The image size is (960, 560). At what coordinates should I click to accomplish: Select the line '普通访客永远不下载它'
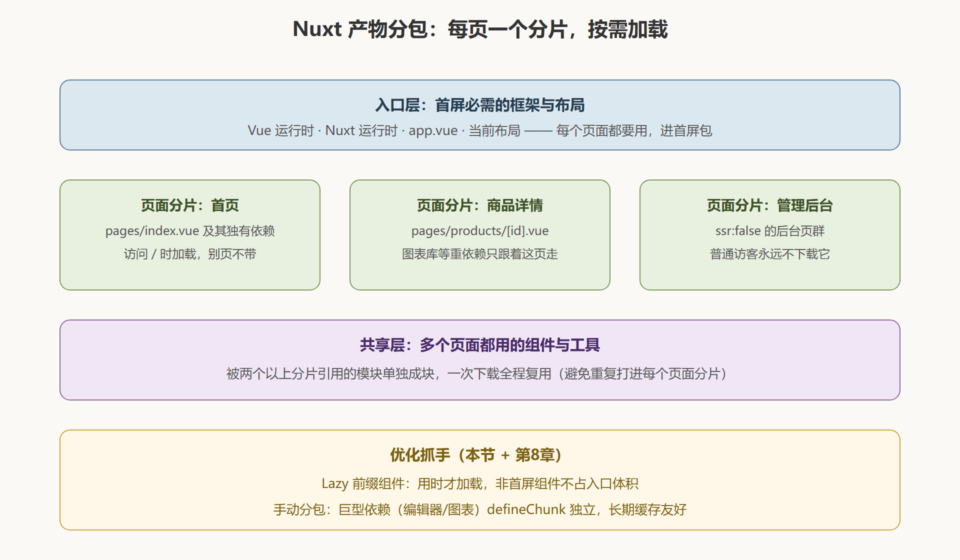770,254
